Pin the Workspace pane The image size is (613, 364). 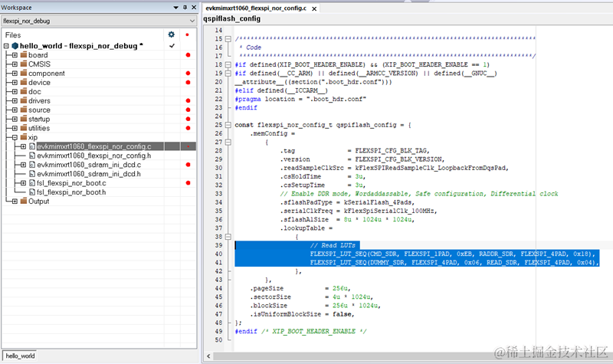[x=185, y=8]
